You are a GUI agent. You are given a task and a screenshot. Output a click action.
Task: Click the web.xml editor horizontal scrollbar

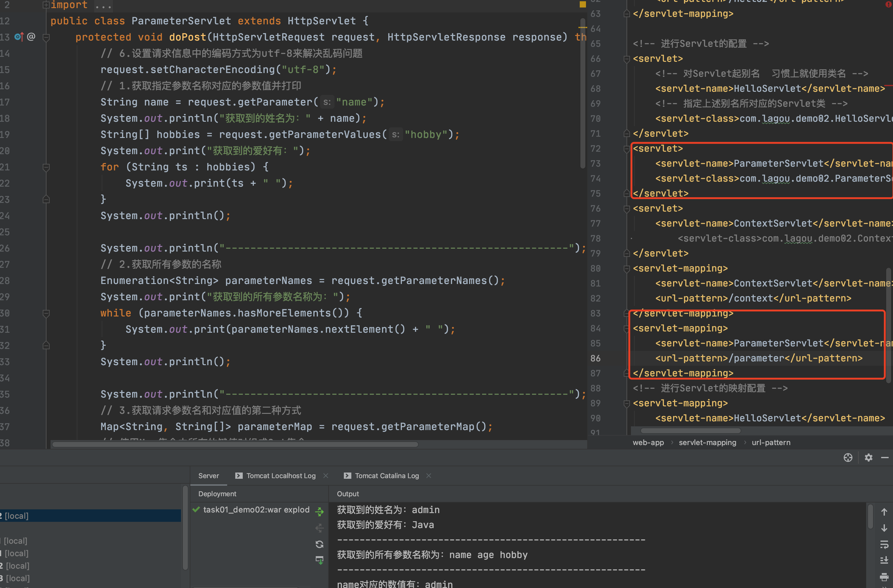pyautogui.click(x=690, y=430)
